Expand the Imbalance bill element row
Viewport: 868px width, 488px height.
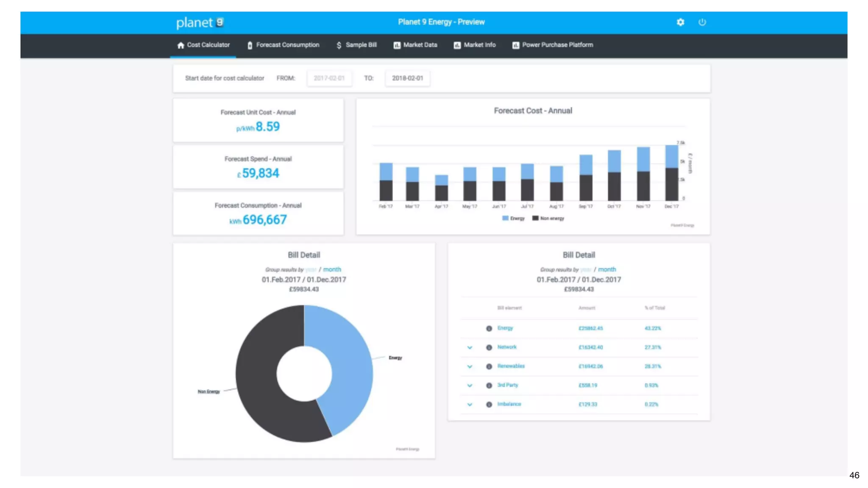point(470,405)
